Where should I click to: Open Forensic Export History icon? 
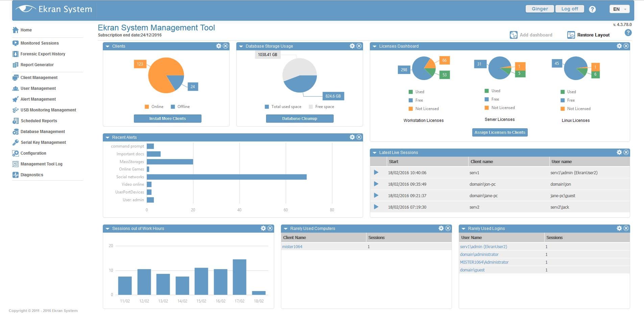pyautogui.click(x=16, y=54)
